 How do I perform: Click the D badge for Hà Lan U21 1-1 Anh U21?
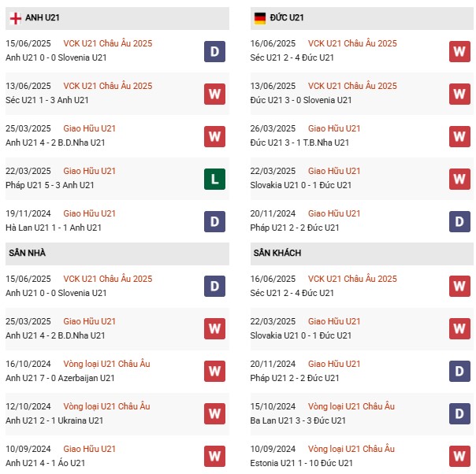pos(214,221)
